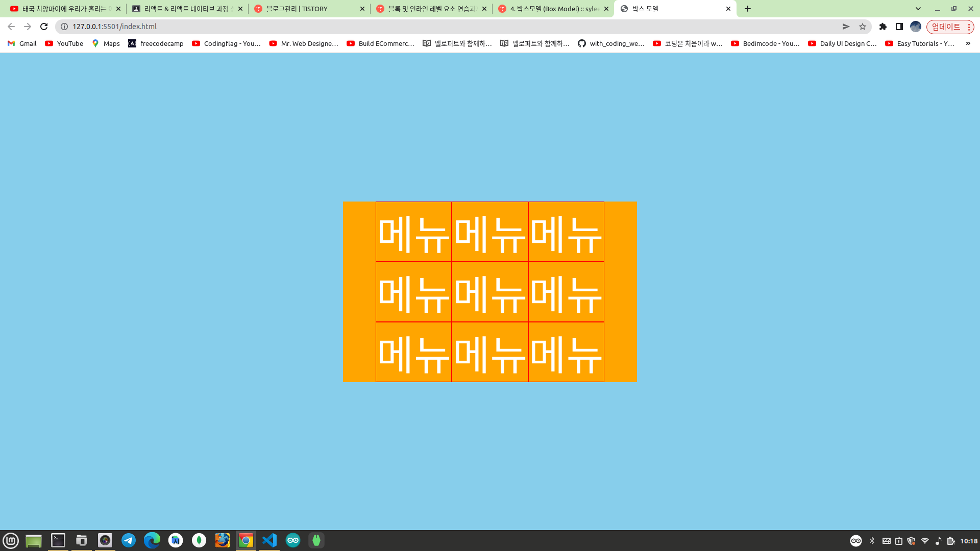Open Telegram from the taskbar
The width and height of the screenshot is (980, 551).
129,540
